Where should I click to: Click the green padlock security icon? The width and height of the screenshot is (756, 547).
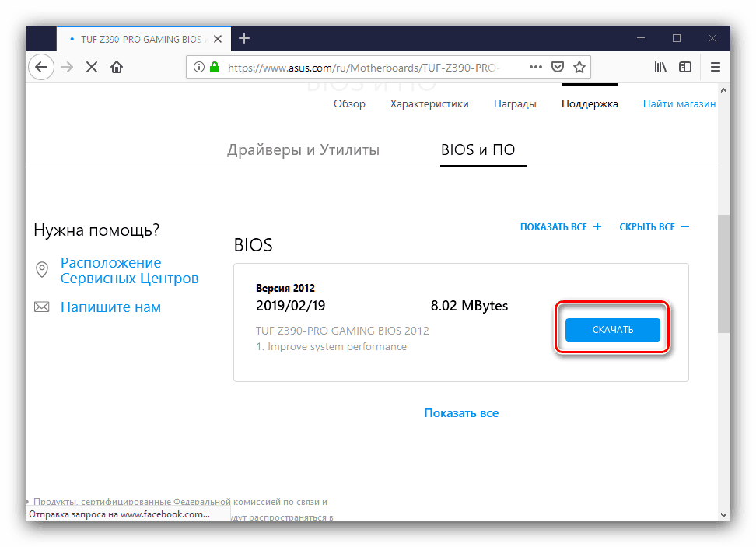coord(215,67)
